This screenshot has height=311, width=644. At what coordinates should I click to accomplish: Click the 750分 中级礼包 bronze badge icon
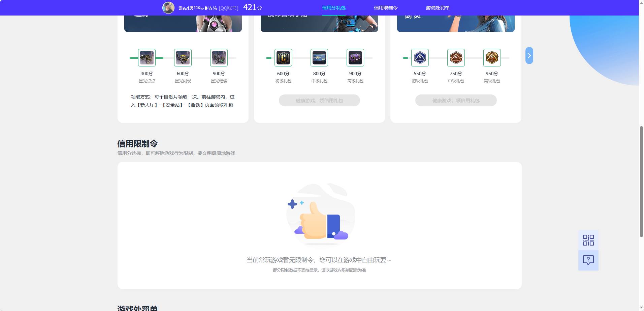click(x=456, y=58)
